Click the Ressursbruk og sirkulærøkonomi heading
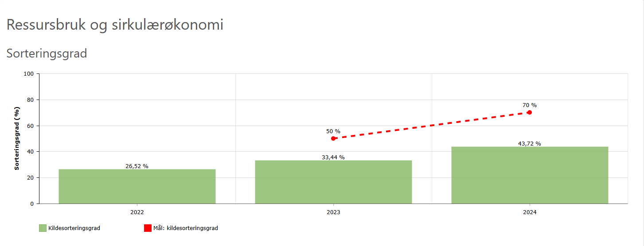The height and width of the screenshot is (246, 644). (x=115, y=25)
